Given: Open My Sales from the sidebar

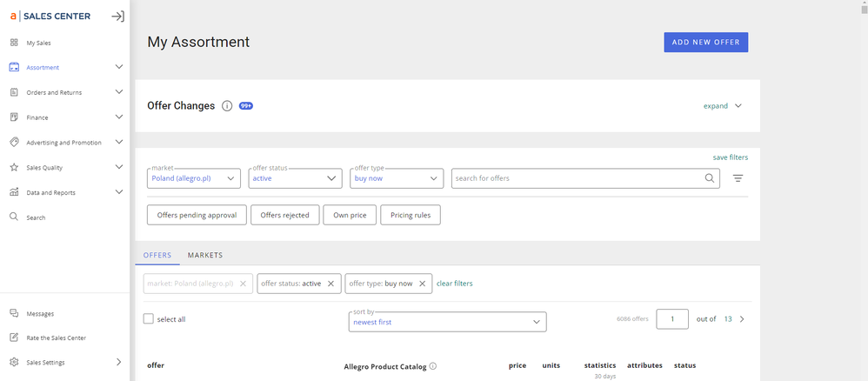Looking at the screenshot, I should [38, 43].
